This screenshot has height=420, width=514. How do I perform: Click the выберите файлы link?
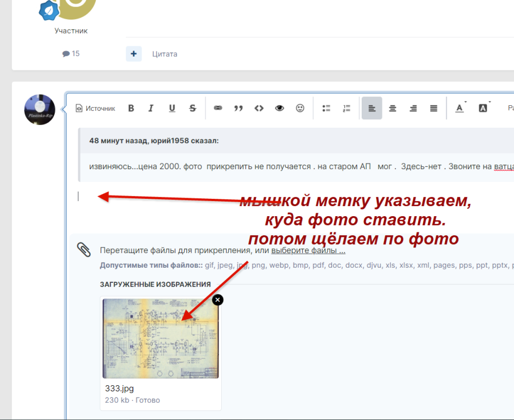tap(308, 250)
